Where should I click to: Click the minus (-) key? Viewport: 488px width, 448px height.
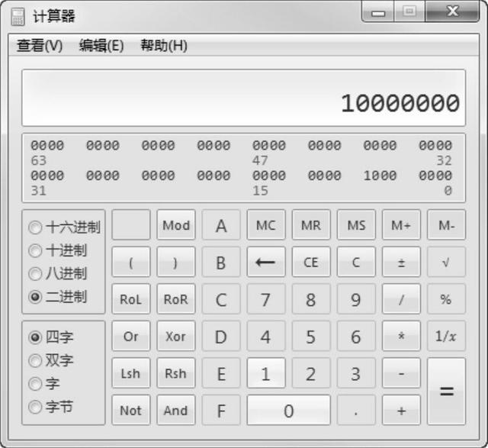[401, 374]
